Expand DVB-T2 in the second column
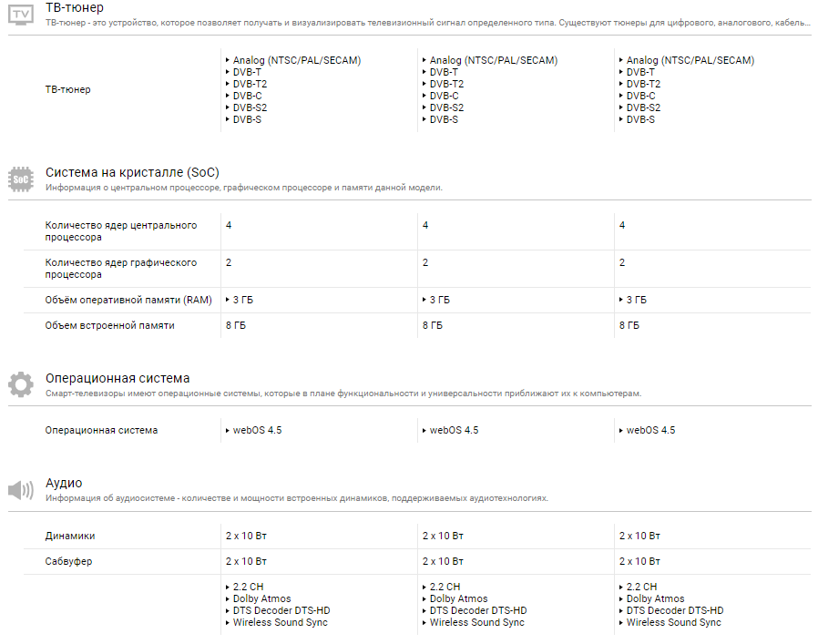The height and width of the screenshot is (644, 818). (x=445, y=84)
